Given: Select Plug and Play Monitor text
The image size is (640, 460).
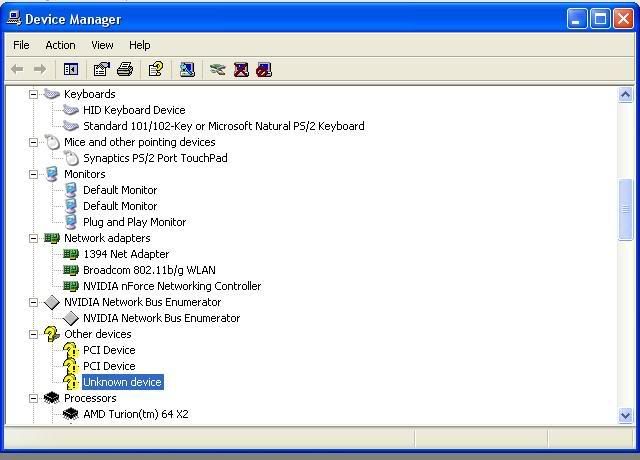Looking at the screenshot, I should point(135,222).
